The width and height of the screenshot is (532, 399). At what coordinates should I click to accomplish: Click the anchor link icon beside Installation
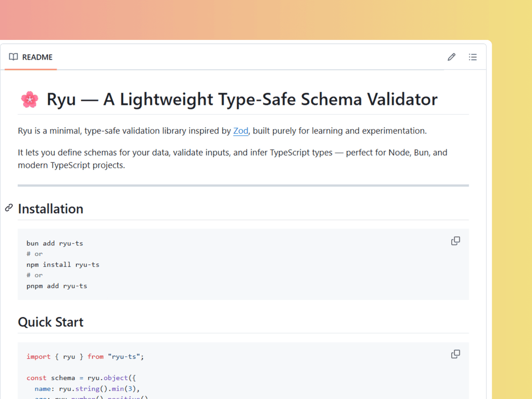point(9,208)
